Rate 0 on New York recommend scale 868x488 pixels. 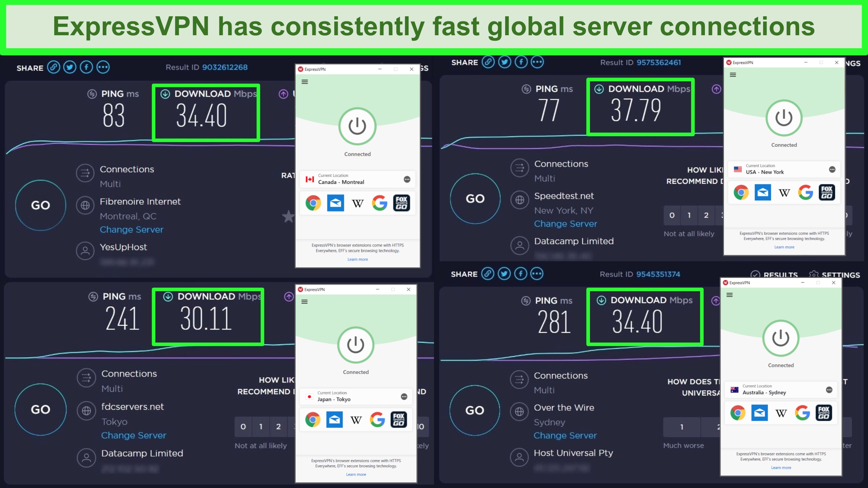click(x=672, y=215)
